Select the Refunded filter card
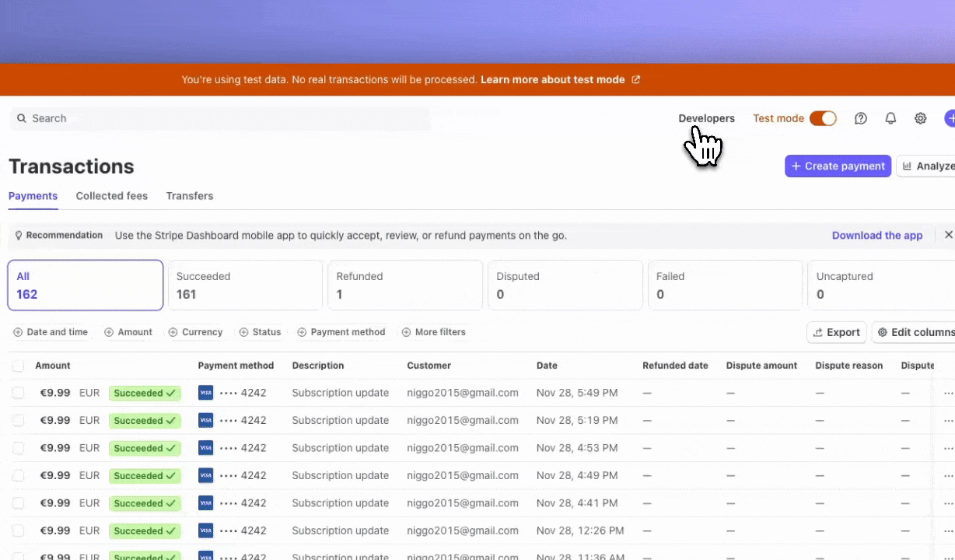 [405, 285]
